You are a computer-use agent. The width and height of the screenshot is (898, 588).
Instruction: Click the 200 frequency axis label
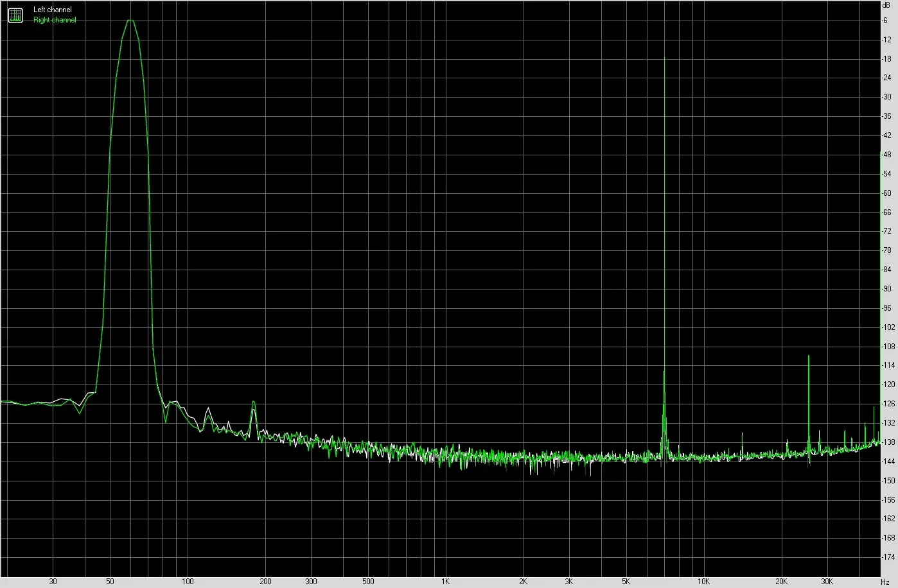(265, 582)
